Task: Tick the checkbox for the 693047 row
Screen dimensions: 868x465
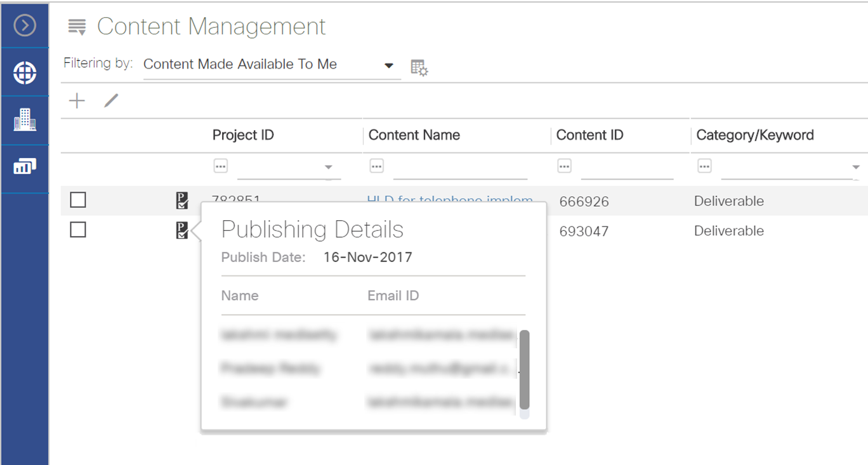Action: pos(78,230)
